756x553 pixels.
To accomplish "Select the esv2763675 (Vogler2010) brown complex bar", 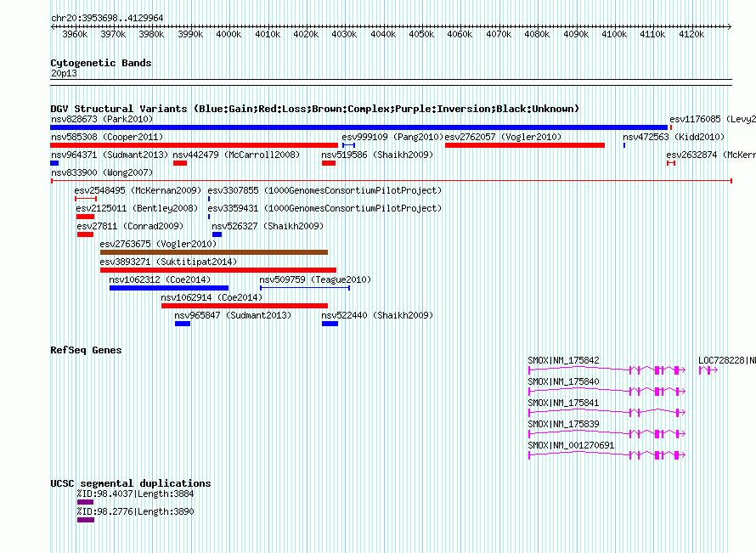I will [213, 252].
